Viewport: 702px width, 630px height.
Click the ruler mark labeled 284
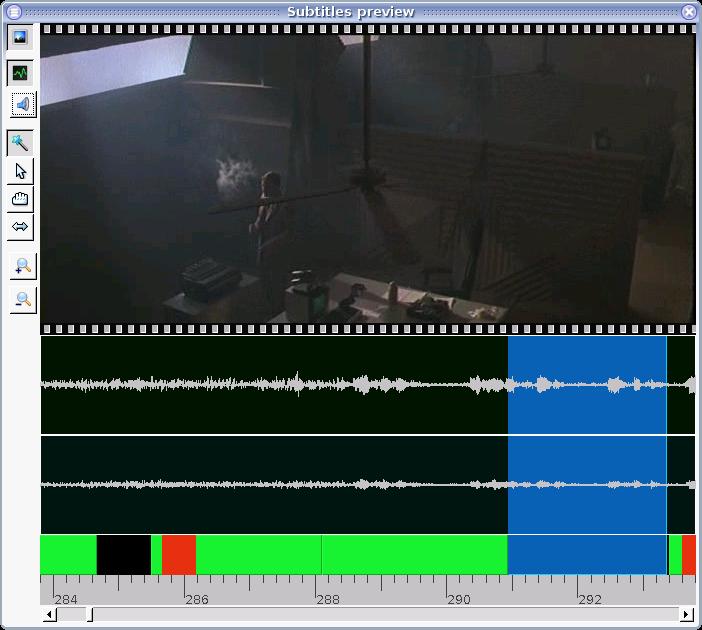(65, 599)
